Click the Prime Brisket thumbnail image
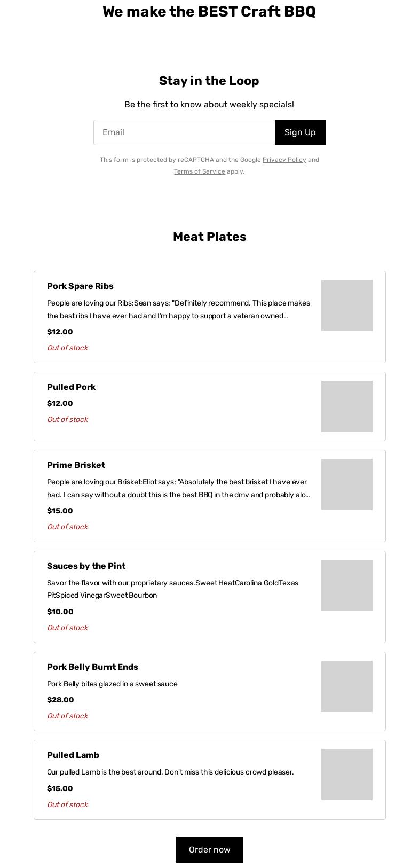Viewport: 419px width, 868px height. tap(346, 484)
